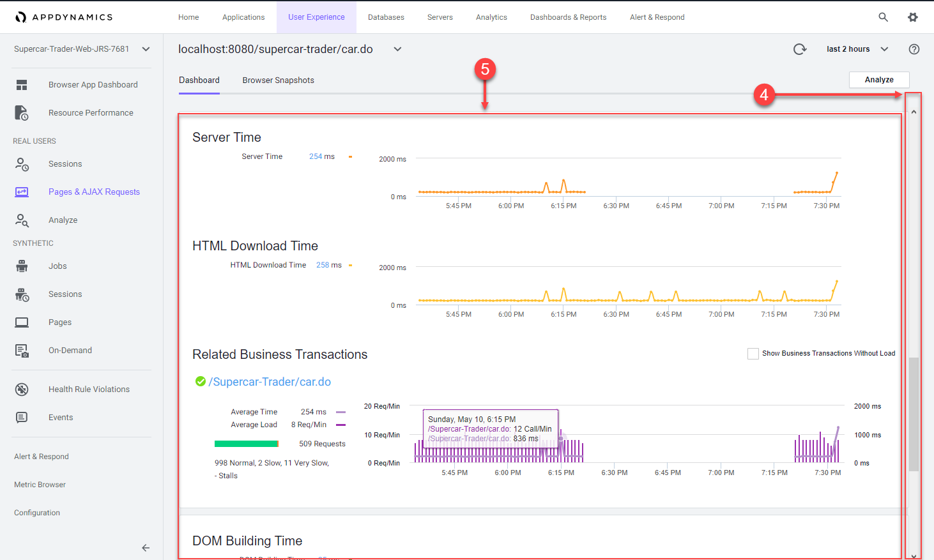
Task: Click the 509 Requests label
Action: coord(322,444)
